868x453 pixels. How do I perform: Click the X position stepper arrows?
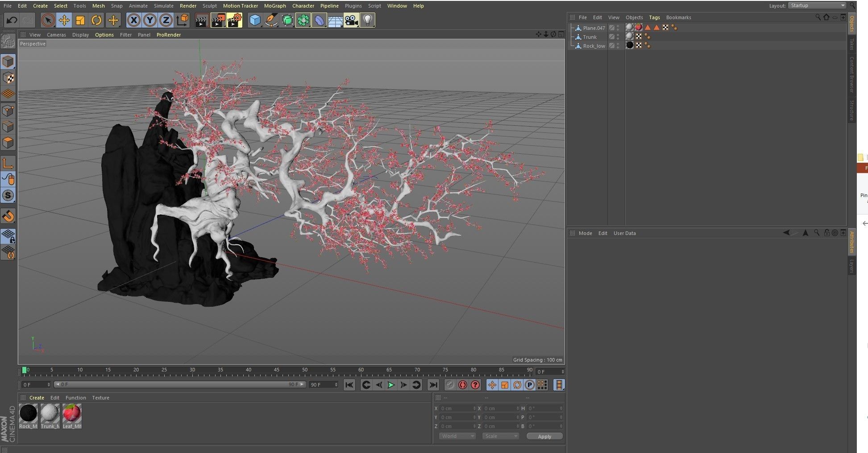pos(474,408)
